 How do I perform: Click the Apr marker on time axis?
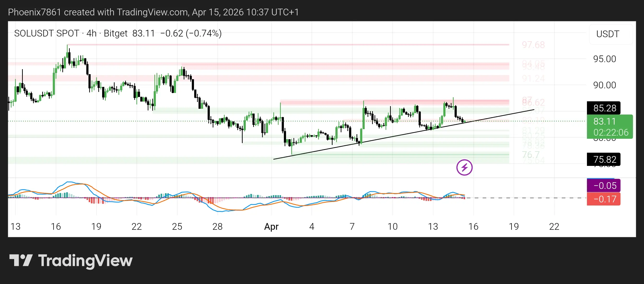click(271, 226)
